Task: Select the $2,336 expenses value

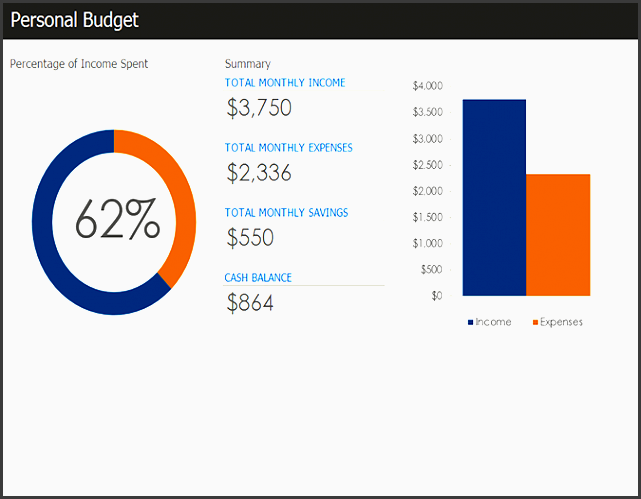Action: (x=259, y=173)
